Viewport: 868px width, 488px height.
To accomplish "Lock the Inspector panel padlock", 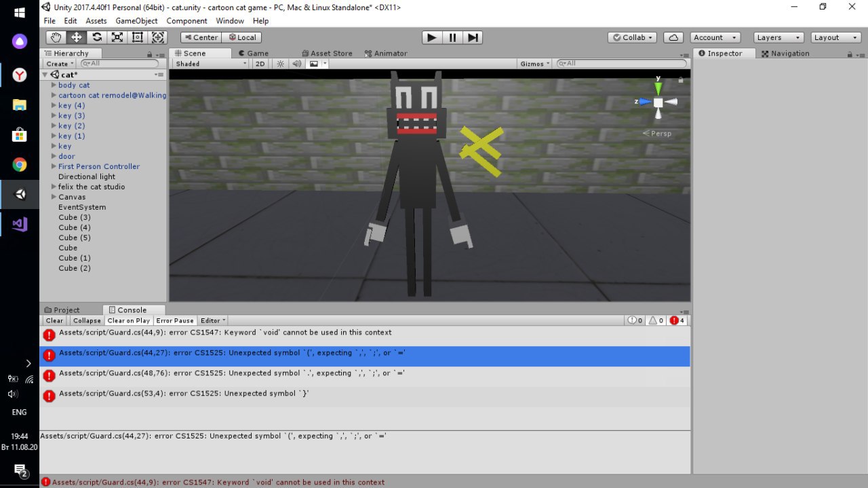I will (849, 54).
